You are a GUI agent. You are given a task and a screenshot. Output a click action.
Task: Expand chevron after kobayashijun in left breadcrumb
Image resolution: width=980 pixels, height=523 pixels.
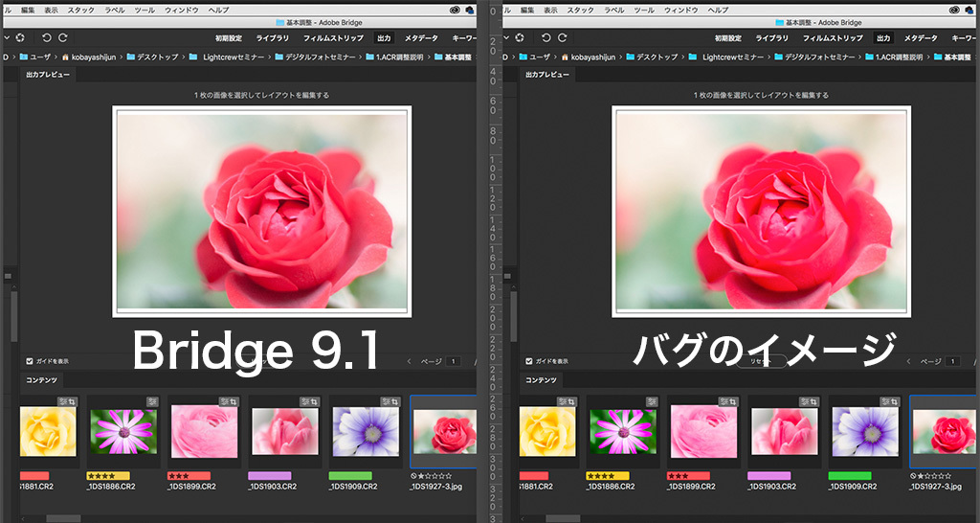(122, 57)
